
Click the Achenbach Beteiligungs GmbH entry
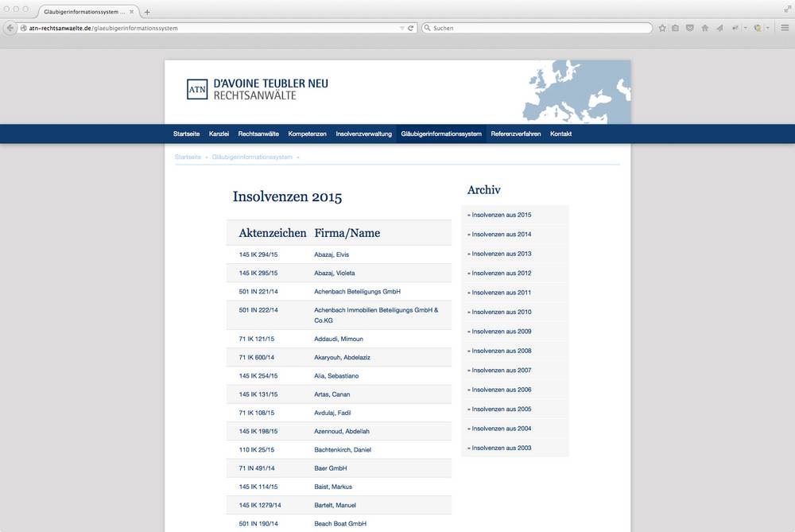tap(357, 292)
